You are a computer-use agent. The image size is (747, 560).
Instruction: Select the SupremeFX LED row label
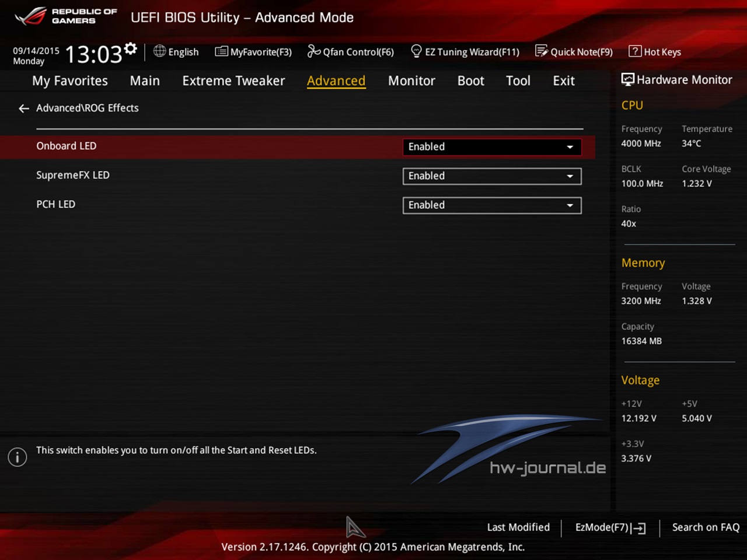73,175
